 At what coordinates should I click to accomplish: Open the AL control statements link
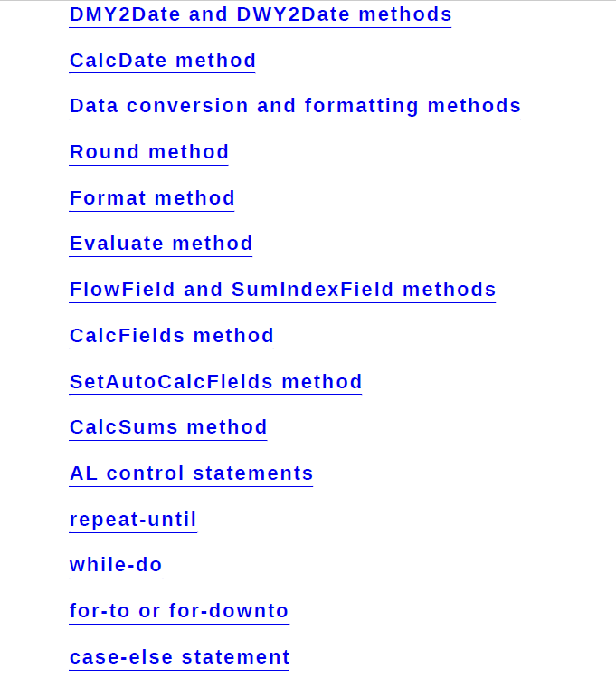click(191, 473)
